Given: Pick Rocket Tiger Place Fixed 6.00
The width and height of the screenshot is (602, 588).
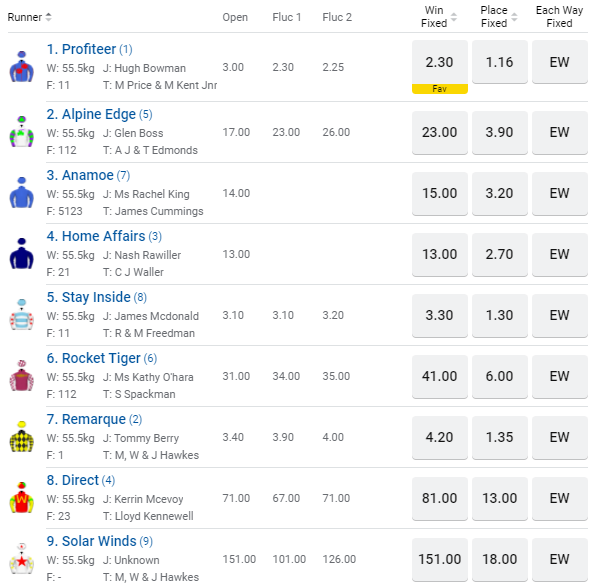Looking at the screenshot, I should [500, 376].
